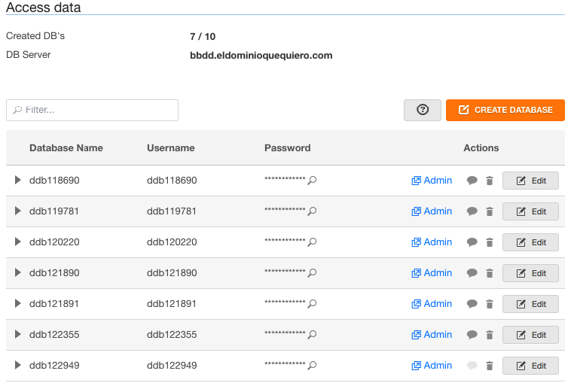Show the ddb121890 password with magnifier
The image size is (571, 392).
click(312, 272)
